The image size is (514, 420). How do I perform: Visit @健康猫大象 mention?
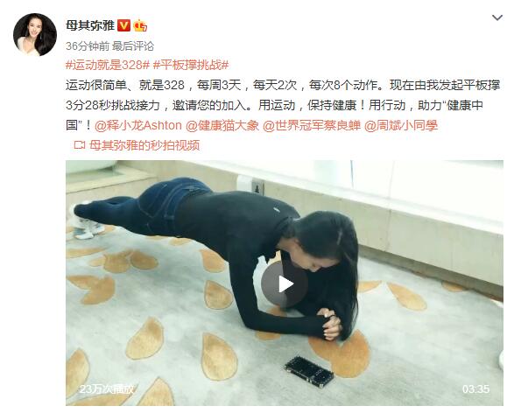pos(222,125)
